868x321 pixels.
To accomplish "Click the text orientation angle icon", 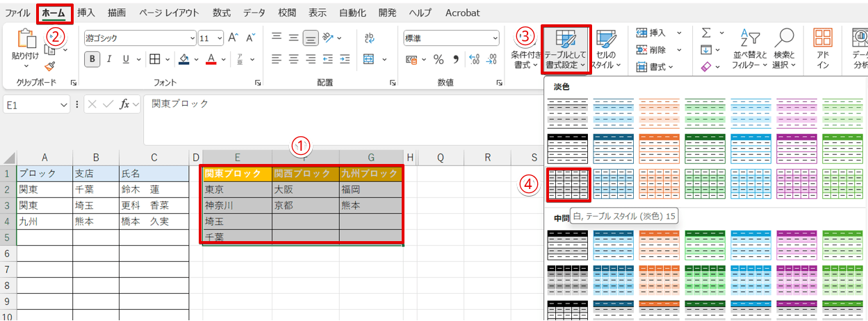I will pos(329,38).
